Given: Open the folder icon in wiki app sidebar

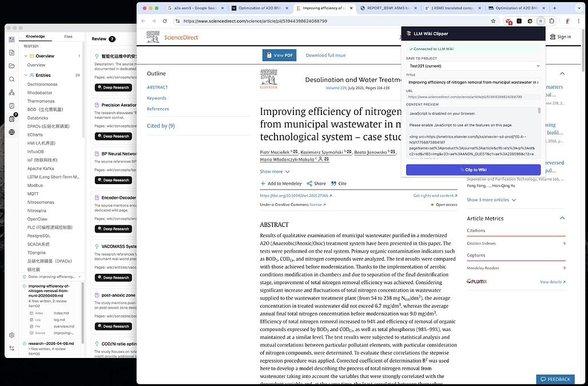Looking at the screenshot, I should pyautogui.click(x=11, y=66).
